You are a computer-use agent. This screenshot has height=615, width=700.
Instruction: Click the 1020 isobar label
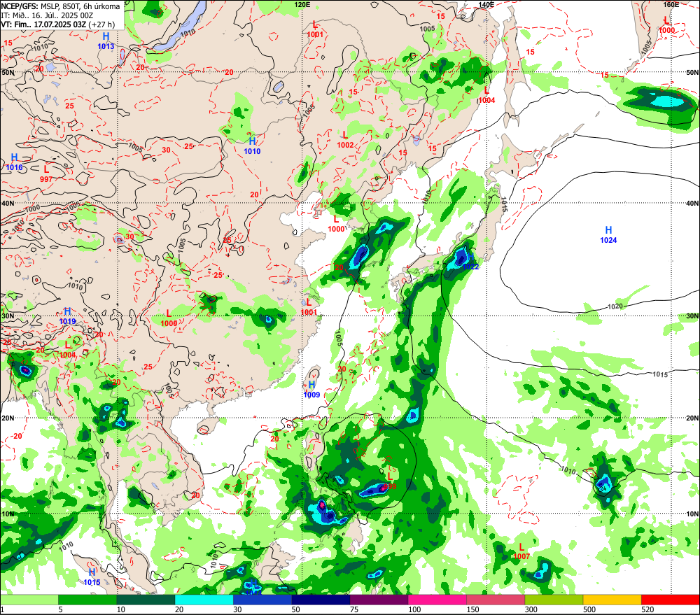(x=615, y=306)
